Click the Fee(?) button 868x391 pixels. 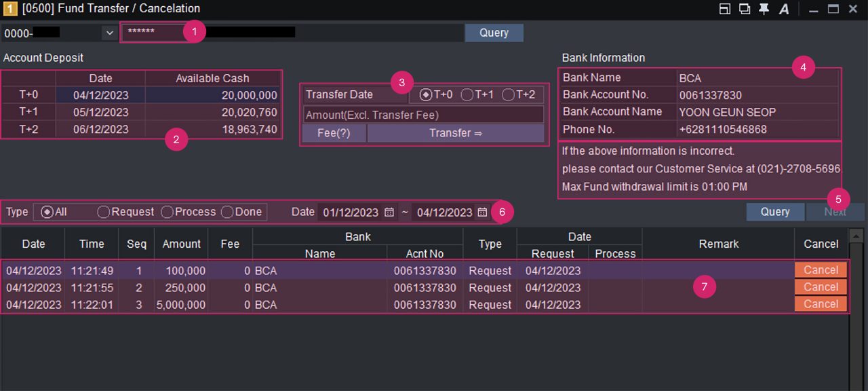(334, 133)
